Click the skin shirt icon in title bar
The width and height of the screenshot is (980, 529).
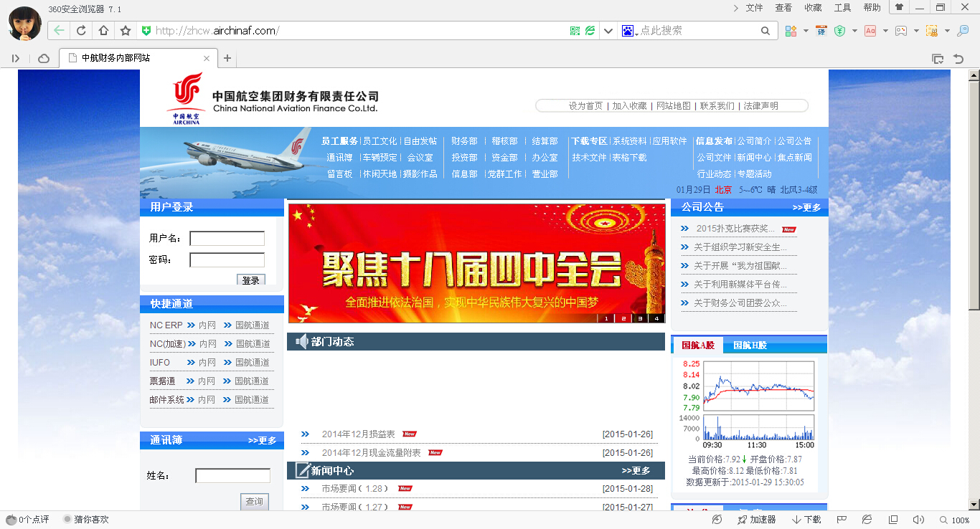899,7
